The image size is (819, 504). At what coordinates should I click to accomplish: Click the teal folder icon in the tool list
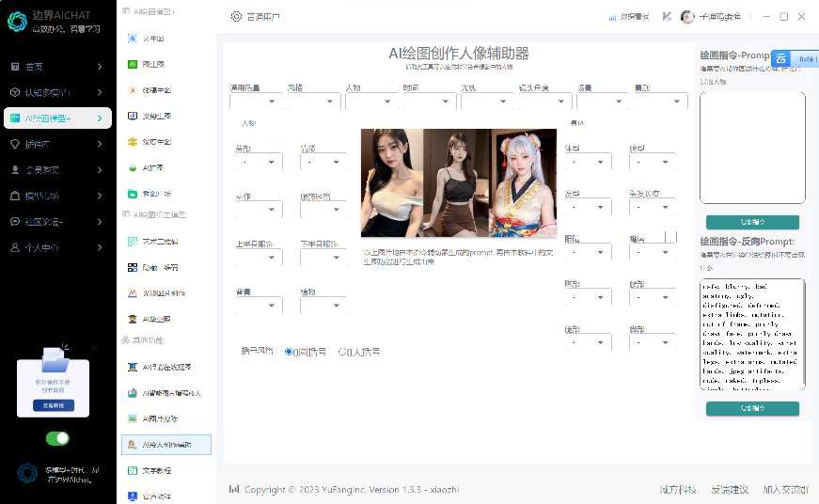tap(133, 194)
